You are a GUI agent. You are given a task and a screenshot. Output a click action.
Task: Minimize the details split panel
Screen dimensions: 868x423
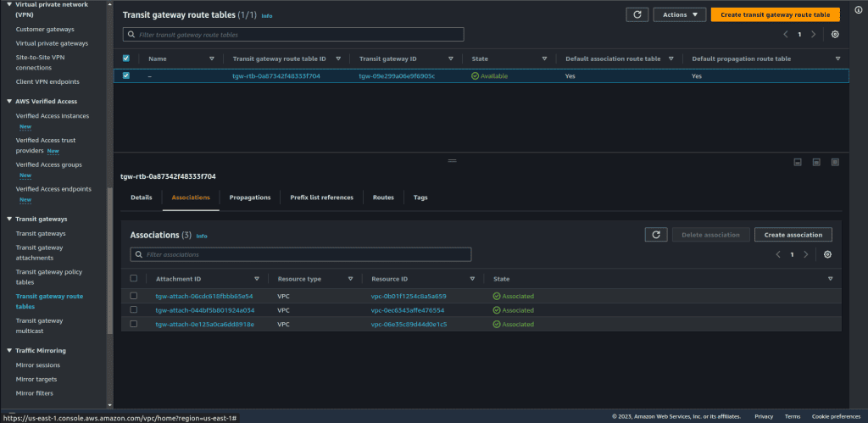click(798, 162)
